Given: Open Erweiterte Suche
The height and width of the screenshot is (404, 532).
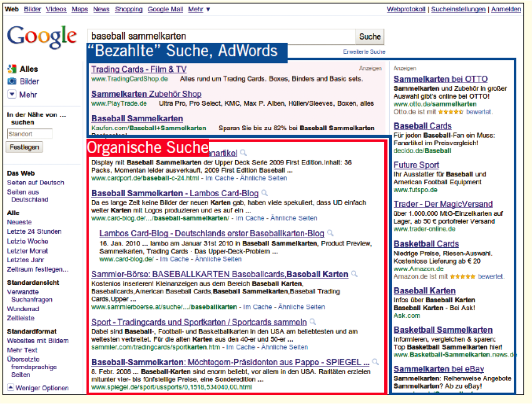Looking at the screenshot, I should [x=364, y=52].
